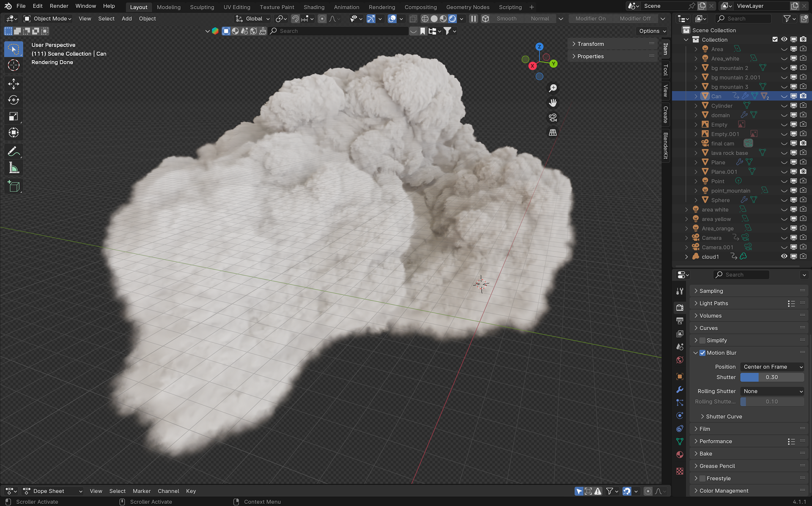
Task: Click the Normal button in header
Action: [540, 19]
